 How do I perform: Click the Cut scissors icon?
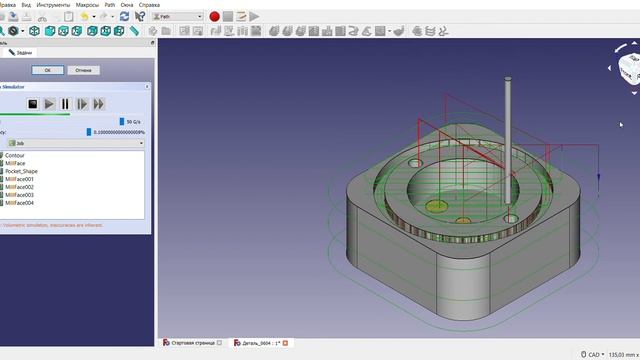[42, 17]
